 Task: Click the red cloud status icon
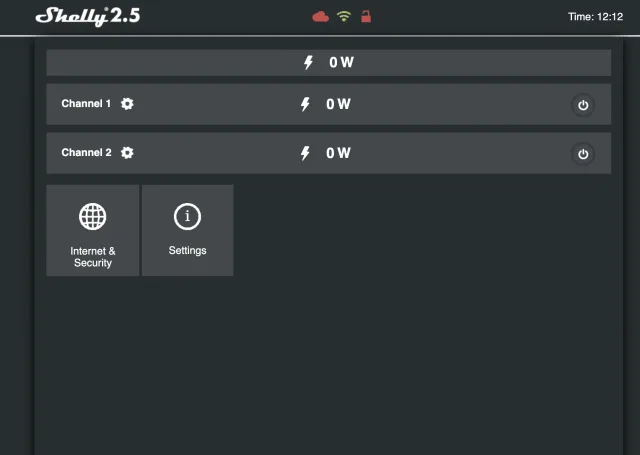pos(321,16)
